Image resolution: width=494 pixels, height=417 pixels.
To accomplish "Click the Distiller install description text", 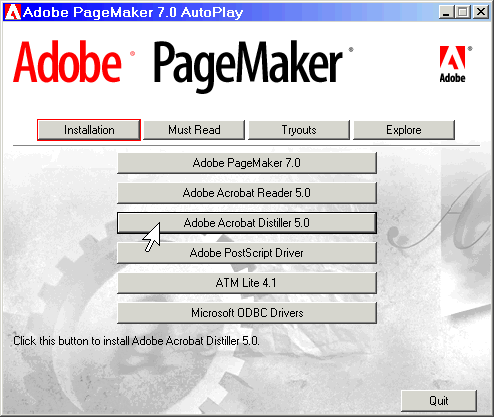I will pyautogui.click(x=136, y=341).
